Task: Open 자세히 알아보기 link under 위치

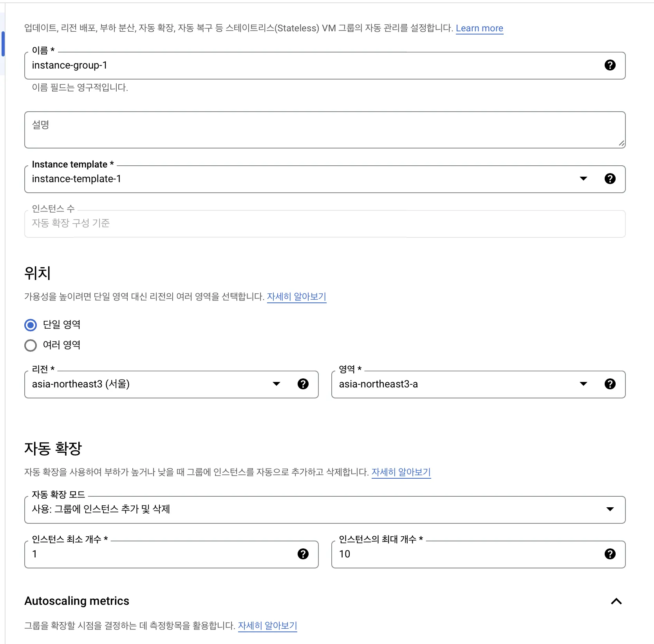Action: coord(296,297)
